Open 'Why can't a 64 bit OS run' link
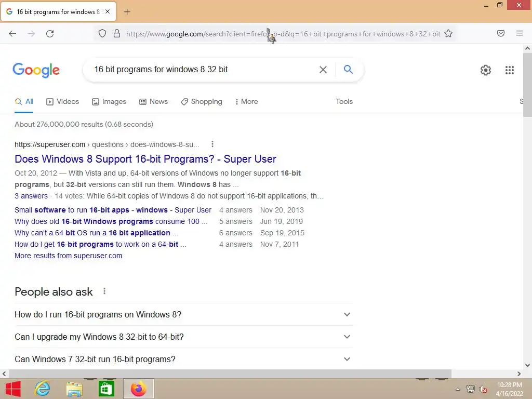Screen dimensions: 532x399 96,233
